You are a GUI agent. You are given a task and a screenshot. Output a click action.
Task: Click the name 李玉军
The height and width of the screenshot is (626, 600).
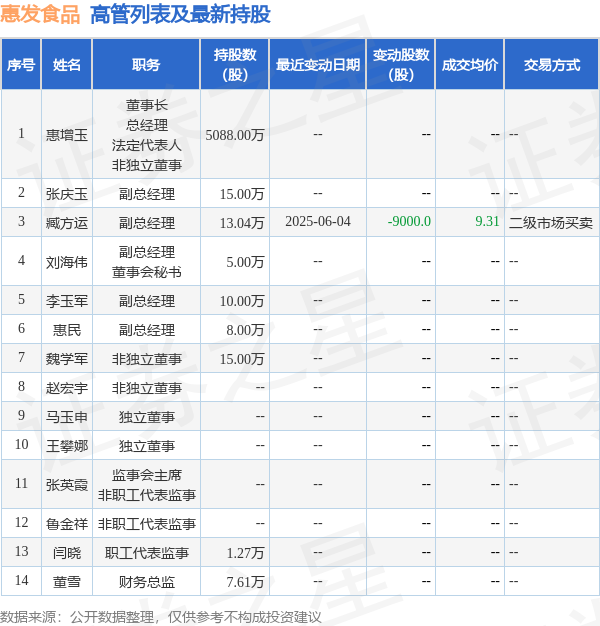pyautogui.click(x=67, y=301)
